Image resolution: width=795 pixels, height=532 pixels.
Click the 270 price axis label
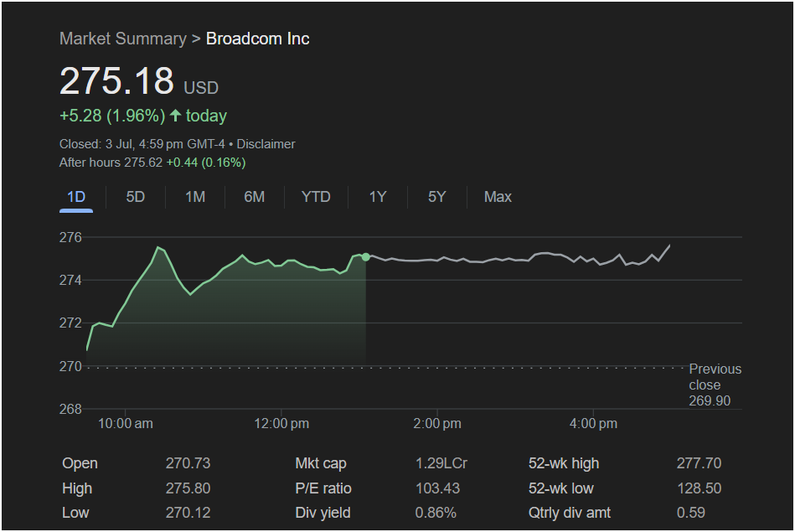coord(70,366)
